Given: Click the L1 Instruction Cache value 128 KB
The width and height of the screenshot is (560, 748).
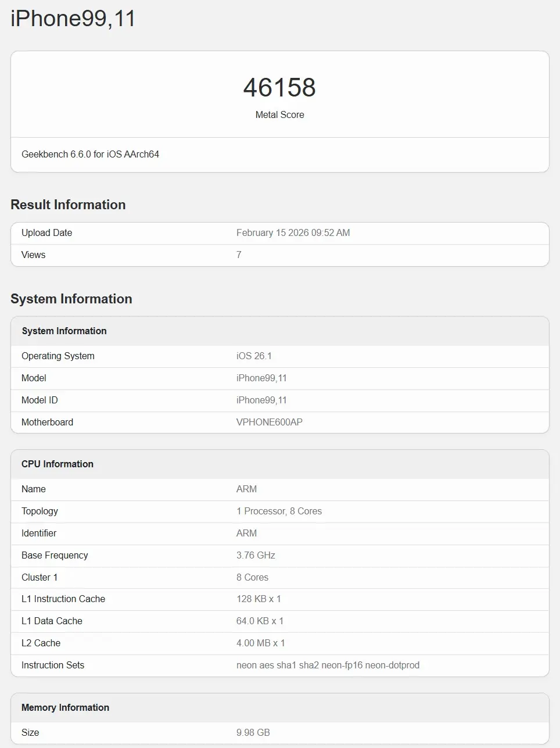Looking at the screenshot, I should (x=259, y=599).
